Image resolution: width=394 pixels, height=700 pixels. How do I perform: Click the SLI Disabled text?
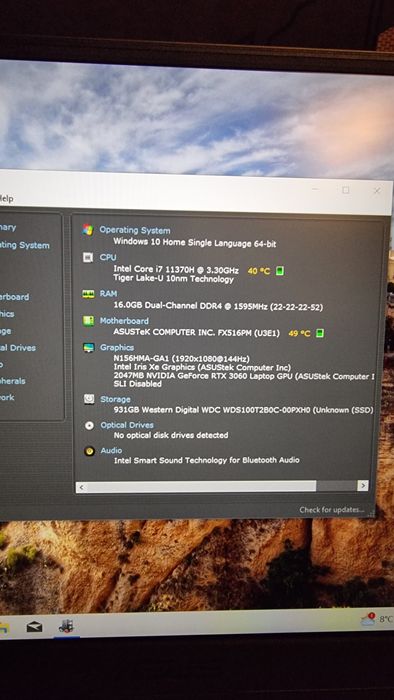[137, 384]
